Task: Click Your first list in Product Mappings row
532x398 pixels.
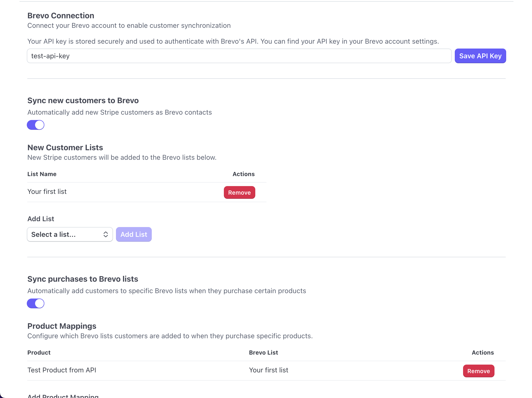Action: tap(268, 370)
